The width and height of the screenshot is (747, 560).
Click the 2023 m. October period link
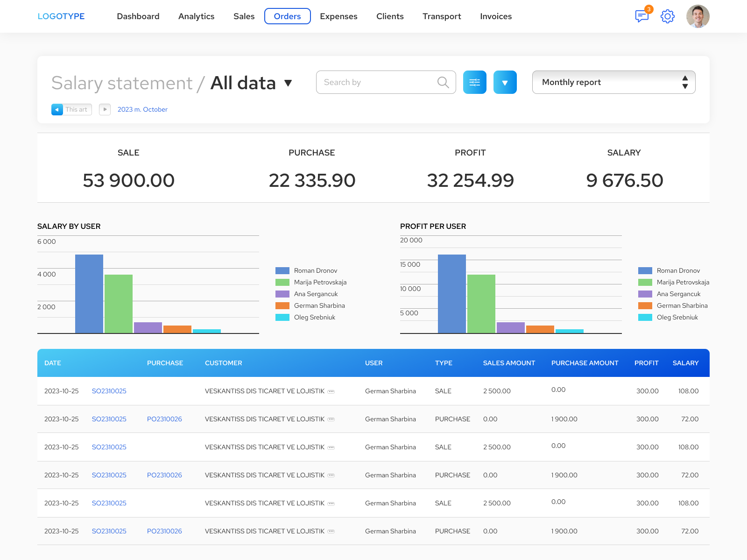(x=142, y=109)
